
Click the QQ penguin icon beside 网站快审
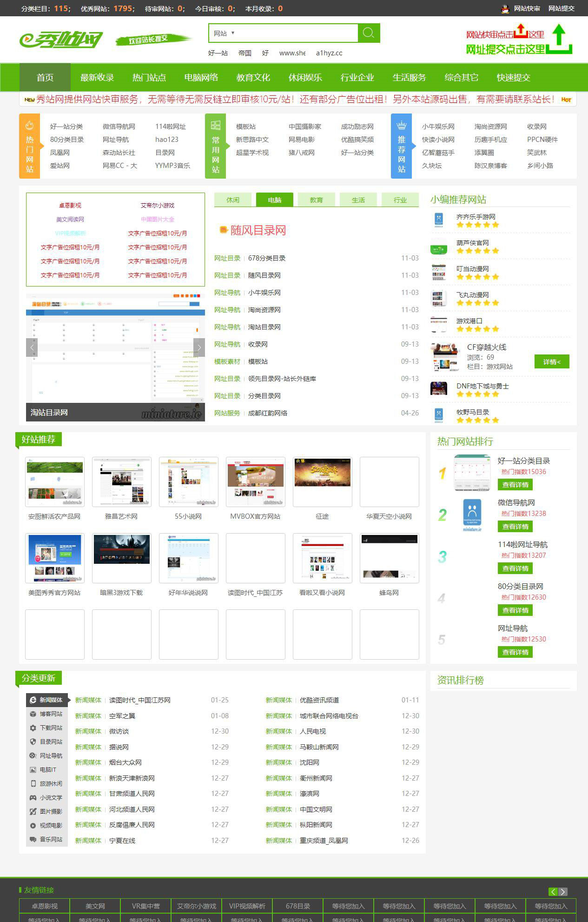click(505, 8)
